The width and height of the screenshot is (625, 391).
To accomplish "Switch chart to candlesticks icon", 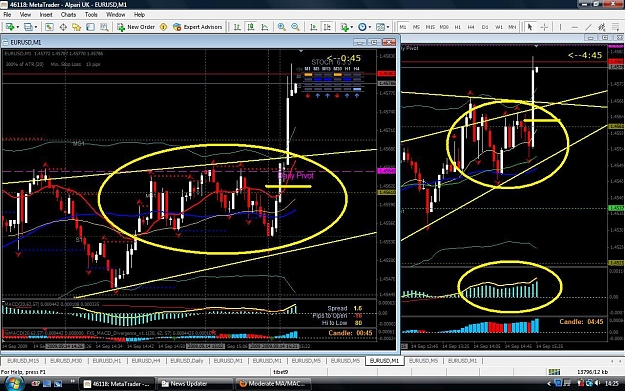I will pyautogui.click(x=251, y=27).
